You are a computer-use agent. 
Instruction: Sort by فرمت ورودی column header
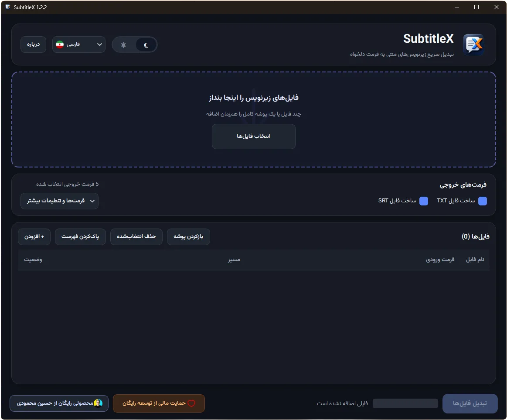(x=440, y=260)
